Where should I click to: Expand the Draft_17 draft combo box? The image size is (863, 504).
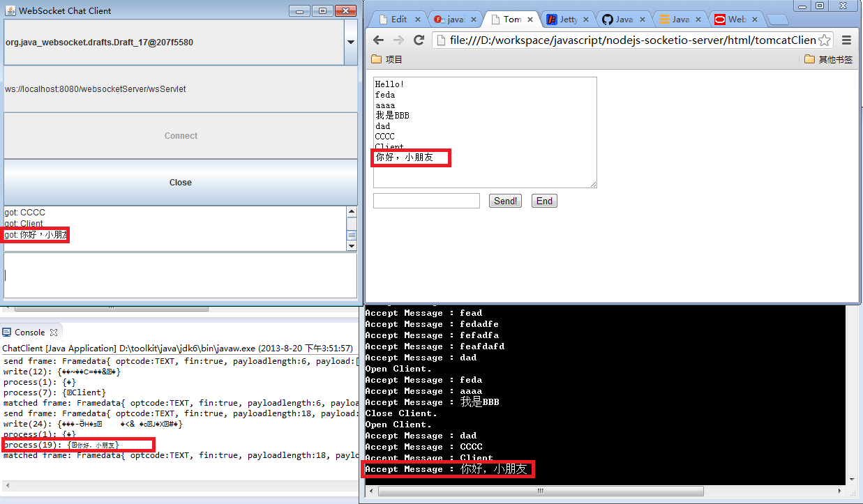351,43
